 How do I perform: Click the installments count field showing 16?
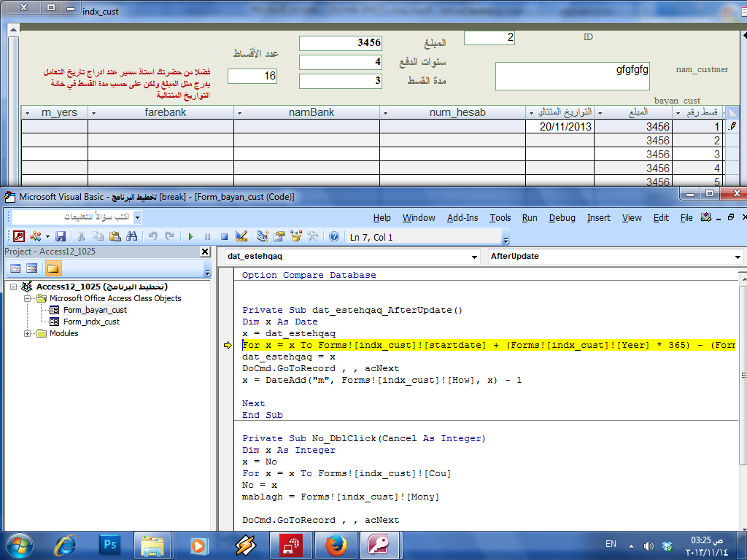[x=252, y=76]
